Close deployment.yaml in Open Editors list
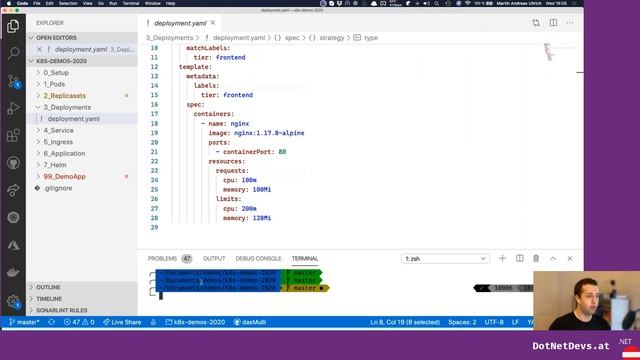 coord(39,49)
